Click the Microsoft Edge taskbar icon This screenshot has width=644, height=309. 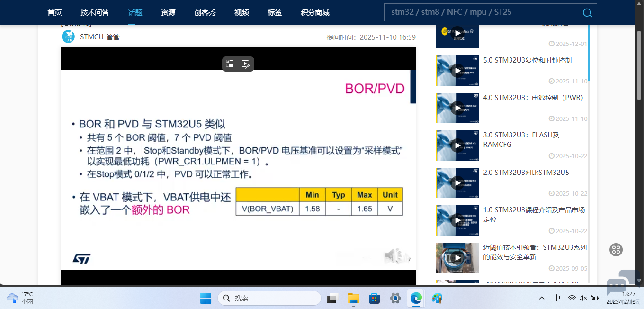pyautogui.click(x=416, y=298)
